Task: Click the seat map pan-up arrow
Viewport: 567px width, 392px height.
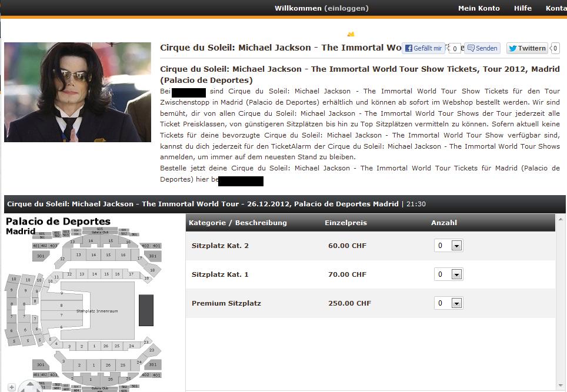Action: (x=31, y=384)
